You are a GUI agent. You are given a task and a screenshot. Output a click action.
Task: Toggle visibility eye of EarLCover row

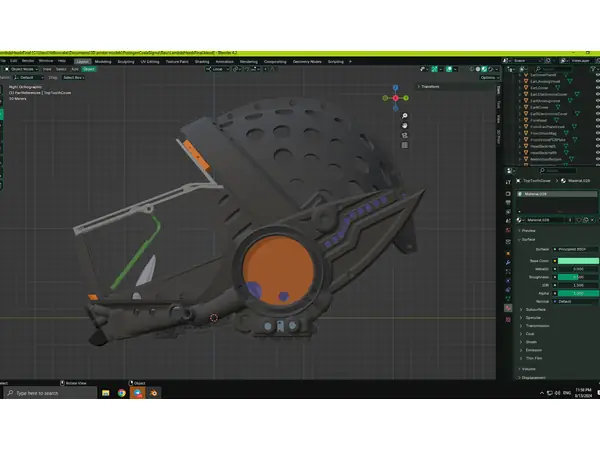click(x=598, y=88)
